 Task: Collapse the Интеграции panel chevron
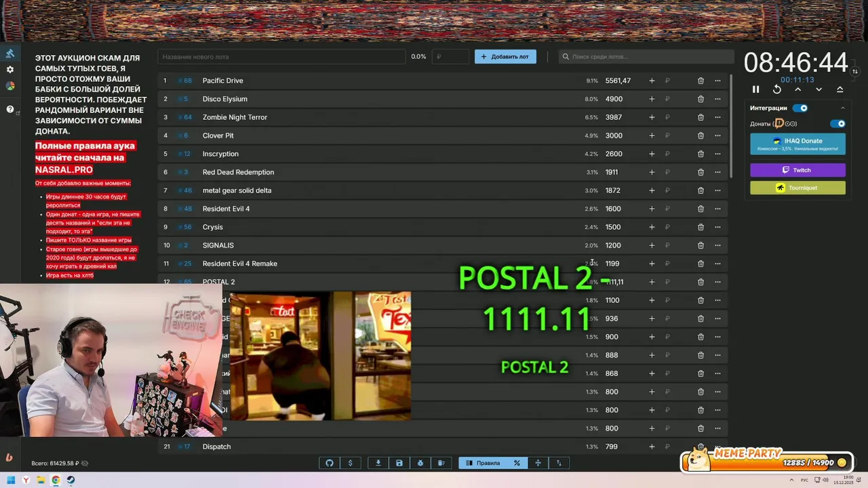coord(843,108)
